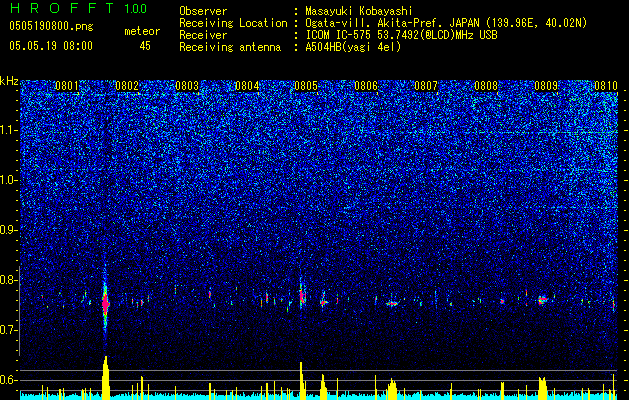Click the antenna value A504HB(yagi 4el)
The image size is (629, 400).
click(x=353, y=47)
